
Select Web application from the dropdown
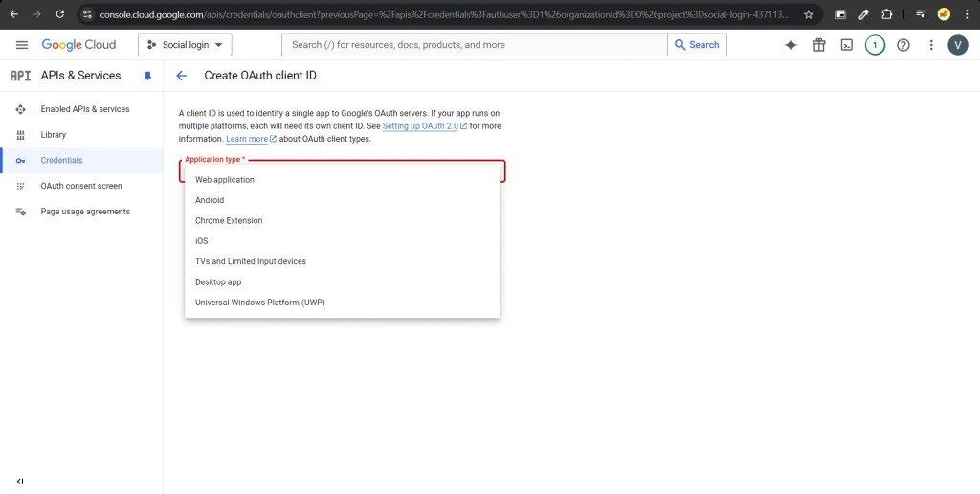[225, 180]
